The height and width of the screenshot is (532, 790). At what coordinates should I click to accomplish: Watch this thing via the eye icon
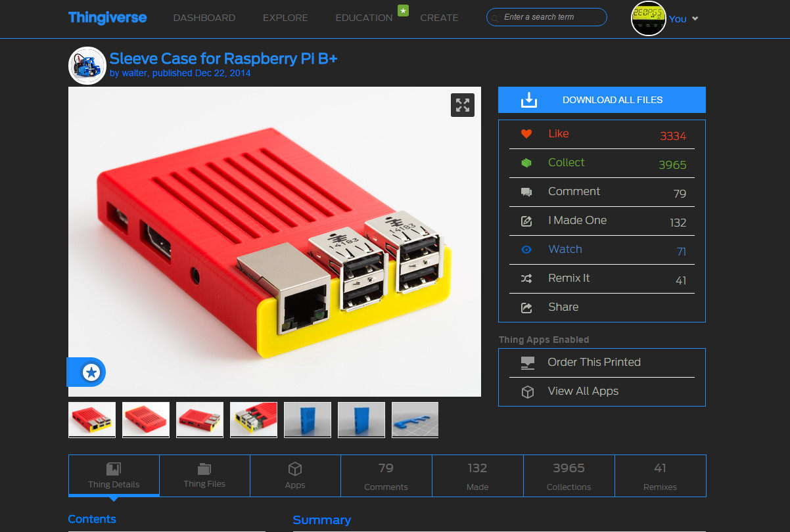click(526, 250)
